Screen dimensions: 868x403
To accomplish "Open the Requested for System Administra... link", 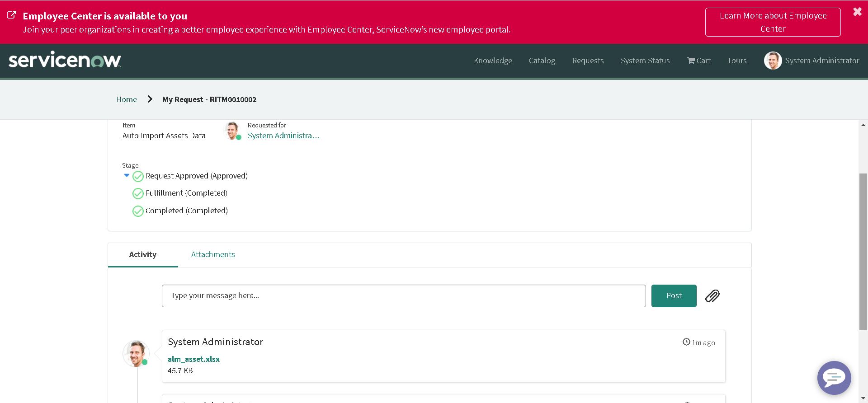I will click(283, 136).
